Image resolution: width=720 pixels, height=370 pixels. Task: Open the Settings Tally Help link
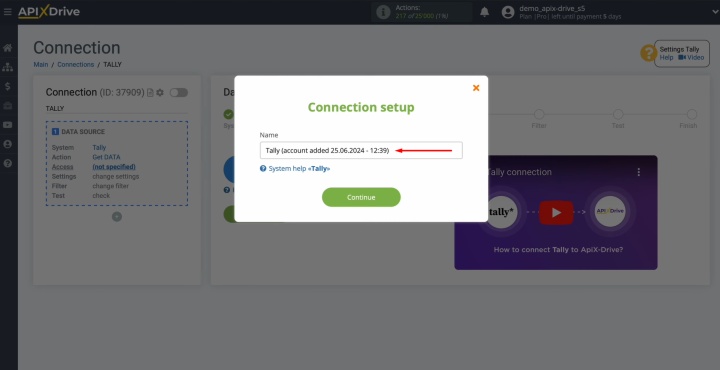tap(666, 58)
